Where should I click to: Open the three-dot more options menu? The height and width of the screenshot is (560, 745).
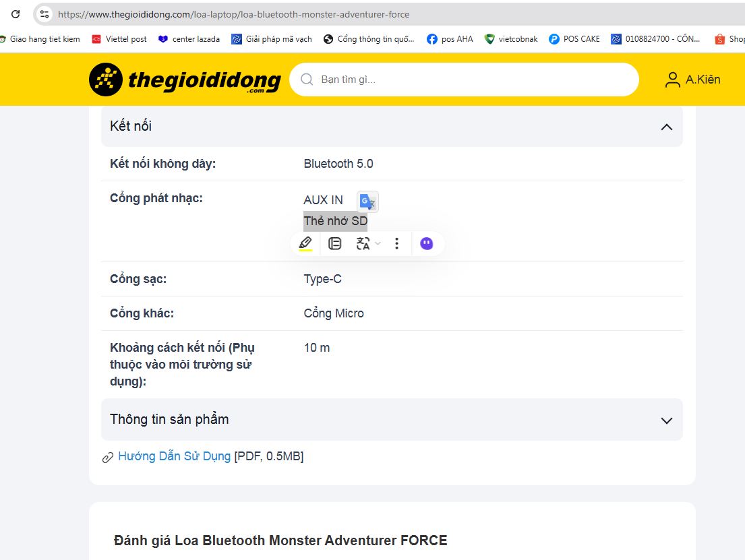point(397,243)
